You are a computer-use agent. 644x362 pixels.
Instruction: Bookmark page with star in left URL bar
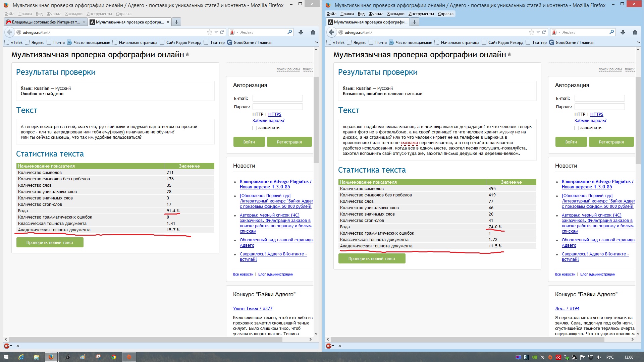click(210, 32)
